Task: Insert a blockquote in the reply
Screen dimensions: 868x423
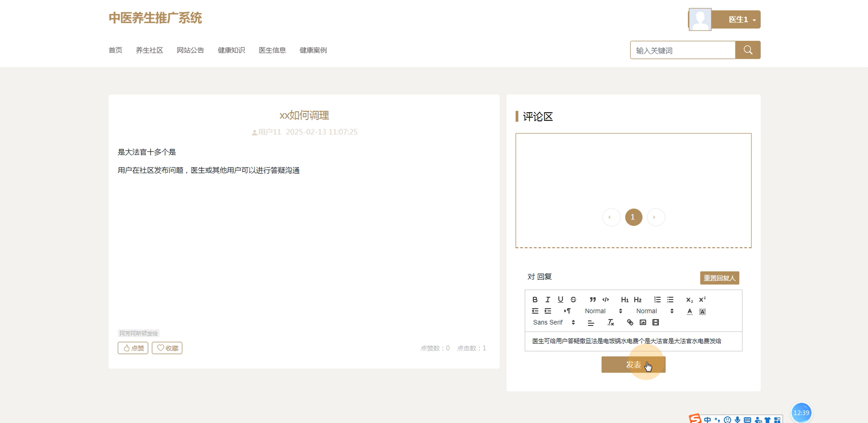Action: tap(593, 300)
